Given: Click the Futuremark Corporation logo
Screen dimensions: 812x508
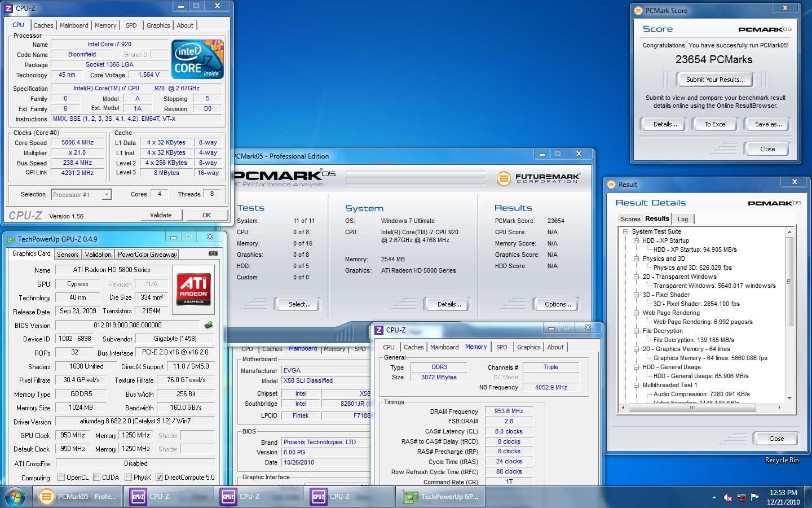Looking at the screenshot, I should tap(539, 178).
